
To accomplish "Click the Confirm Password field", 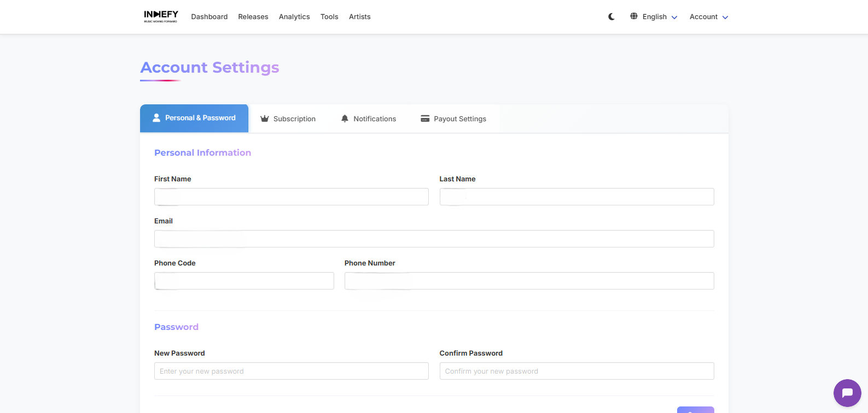I will pyautogui.click(x=576, y=371).
